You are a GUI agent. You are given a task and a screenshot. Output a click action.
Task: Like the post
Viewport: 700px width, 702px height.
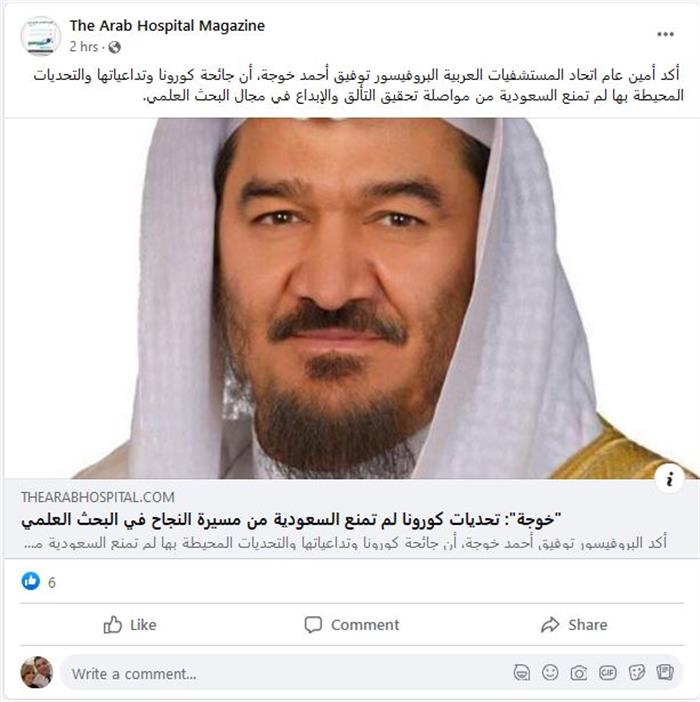130,625
